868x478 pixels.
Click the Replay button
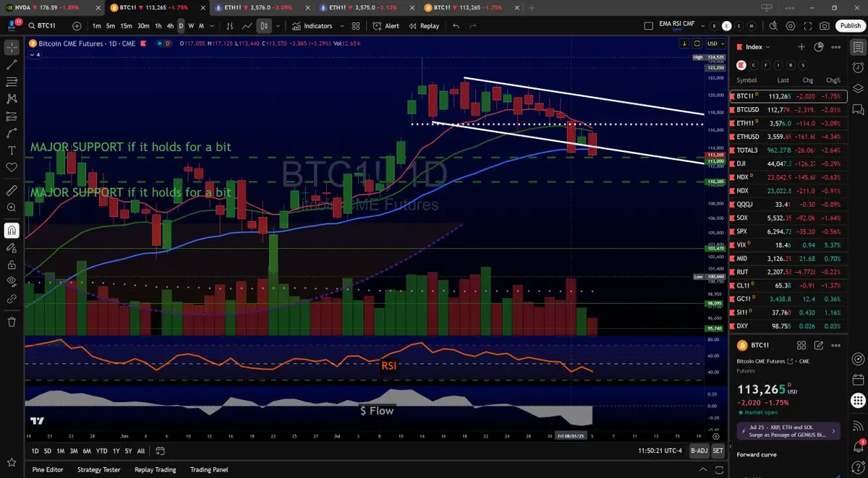424,25
